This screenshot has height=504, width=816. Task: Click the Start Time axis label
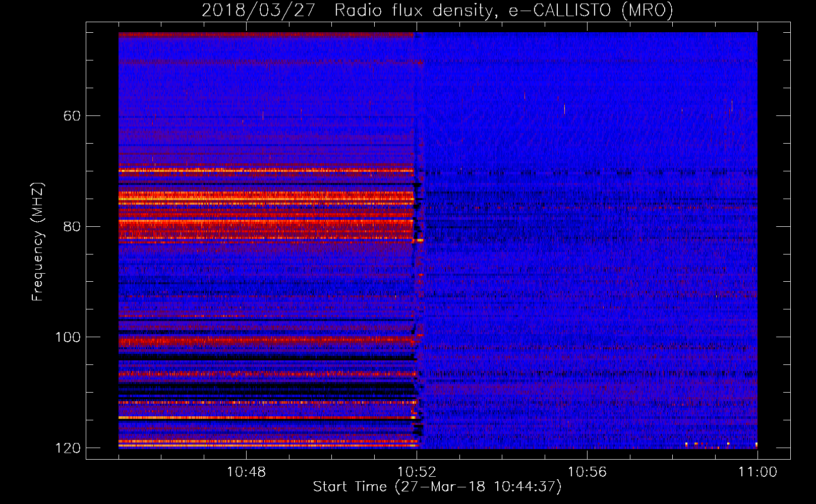click(437, 487)
